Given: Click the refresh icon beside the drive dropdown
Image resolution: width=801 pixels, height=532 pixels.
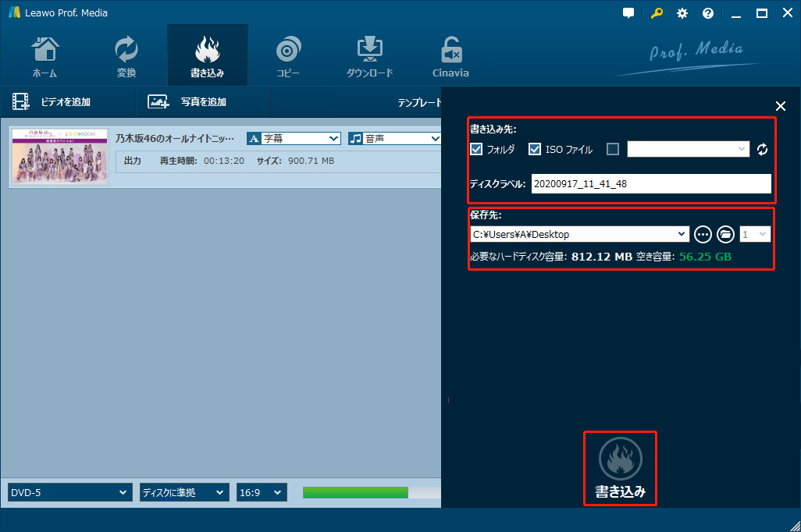Looking at the screenshot, I should click(763, 149).
